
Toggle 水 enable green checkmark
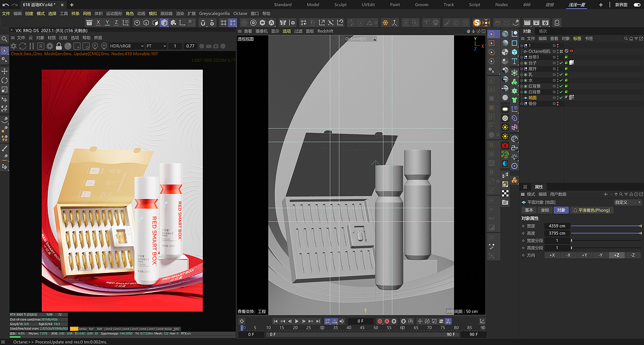[560, 80]
